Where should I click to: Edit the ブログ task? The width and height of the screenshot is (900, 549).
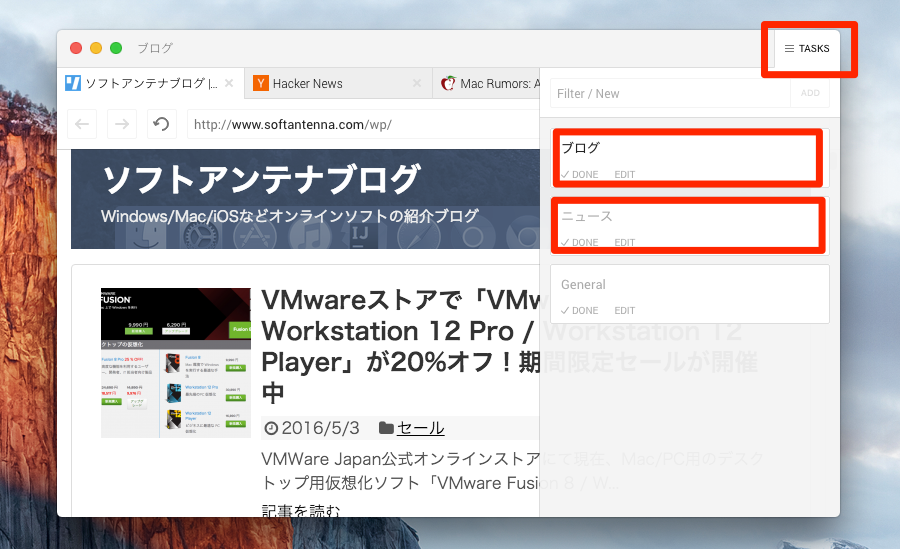(x=624, y=175)
